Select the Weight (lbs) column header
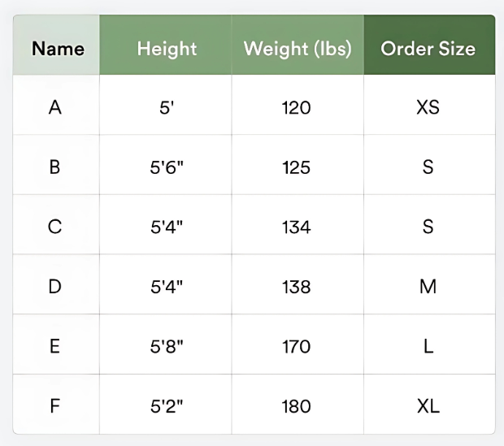This screenshot has width=504, height=446. pyautogui.click(x=298, y=48)
